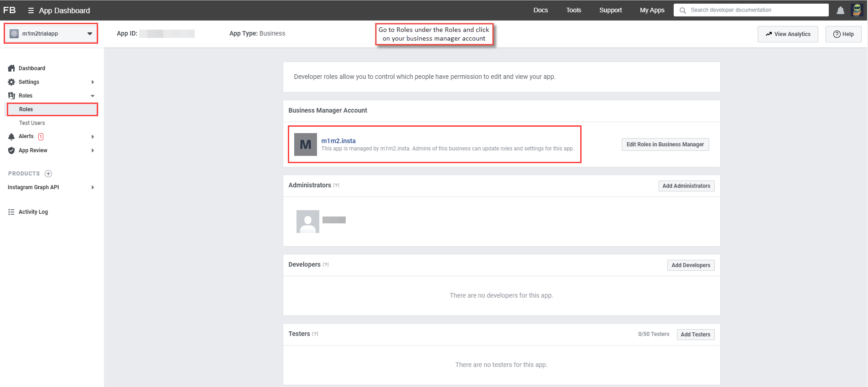Click the Alerts count badge showing 1

41,136
